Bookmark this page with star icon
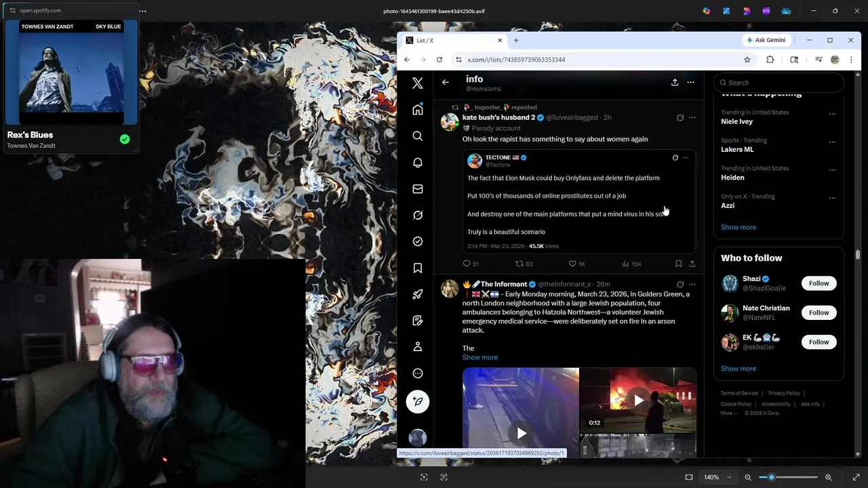The height and width of the screenshot is (488, 868). click(747, 60)
